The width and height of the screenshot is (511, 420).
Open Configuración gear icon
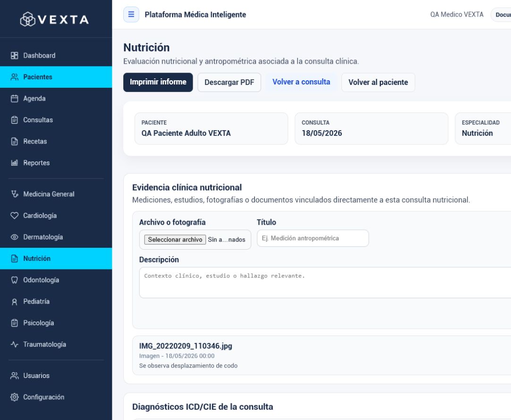click(x=14, y=397)
